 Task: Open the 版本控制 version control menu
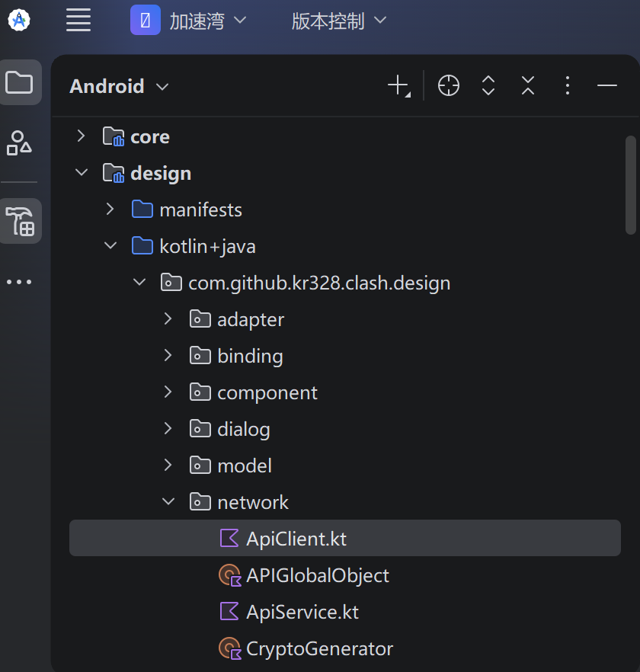339,21
